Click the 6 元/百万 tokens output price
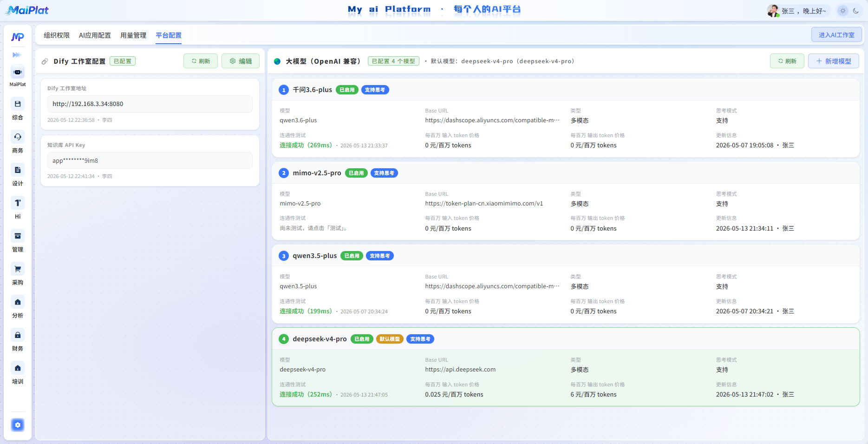The height and width of the screenshot is (444, 868). [594, 394]
